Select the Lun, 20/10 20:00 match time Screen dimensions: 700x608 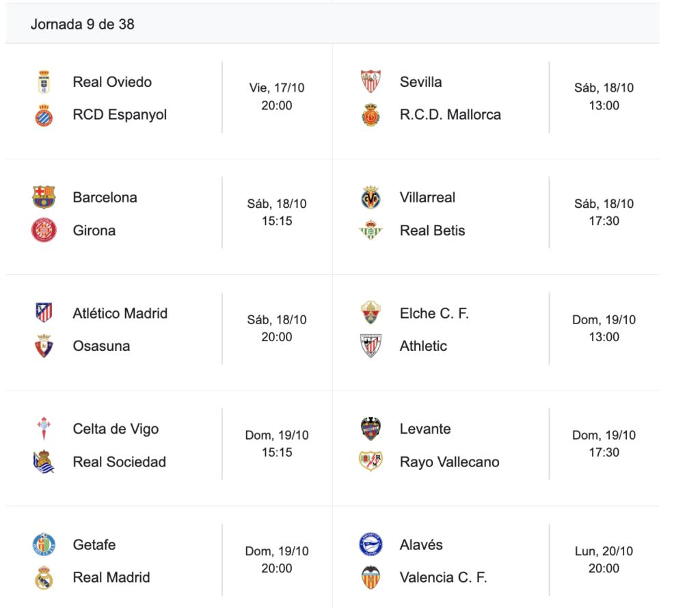tap(604, 559)
